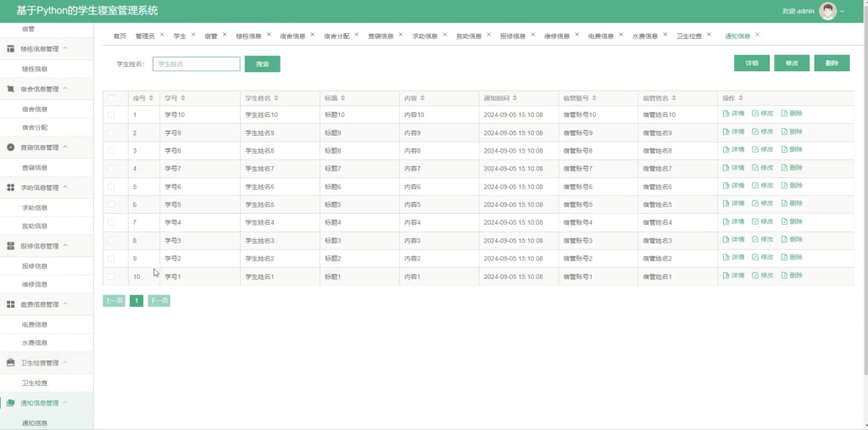Switch to the 水费信息 tab
This screenshot has height=430, width=868.
pos(645,36)
